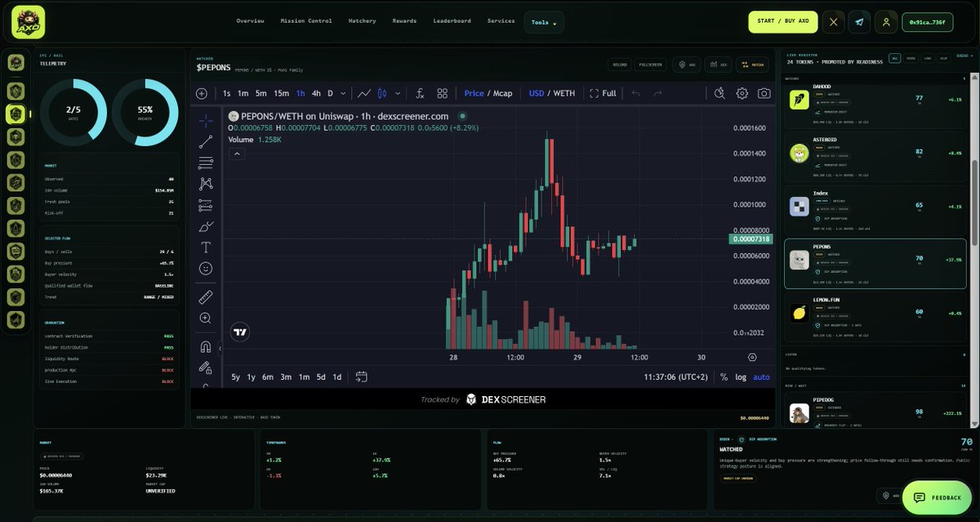Select the forecast and measurement tool
Screen dimensions: 980x522
(205, 205)
